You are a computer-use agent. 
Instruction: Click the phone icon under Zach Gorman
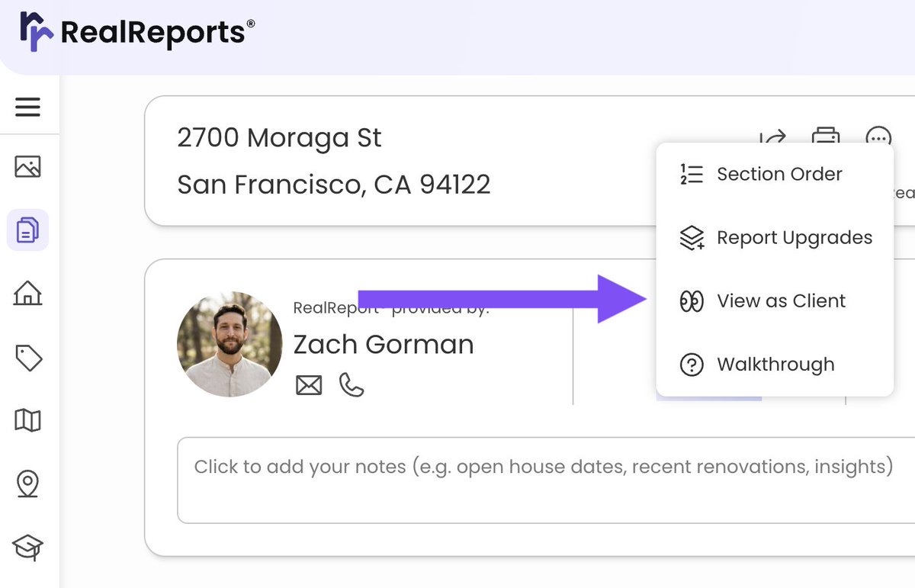[352, 385]
